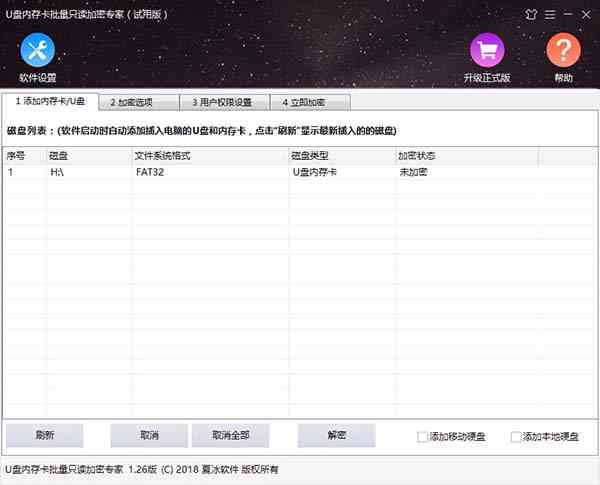Click the 文件系统格式 column header
Screen dimensions: 600x485
coord(210,156)
